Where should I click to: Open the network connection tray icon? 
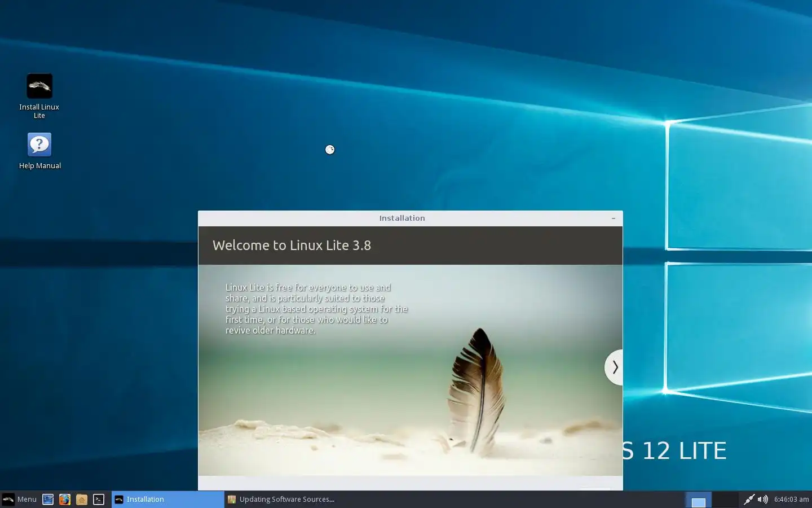tap(749, 499)
